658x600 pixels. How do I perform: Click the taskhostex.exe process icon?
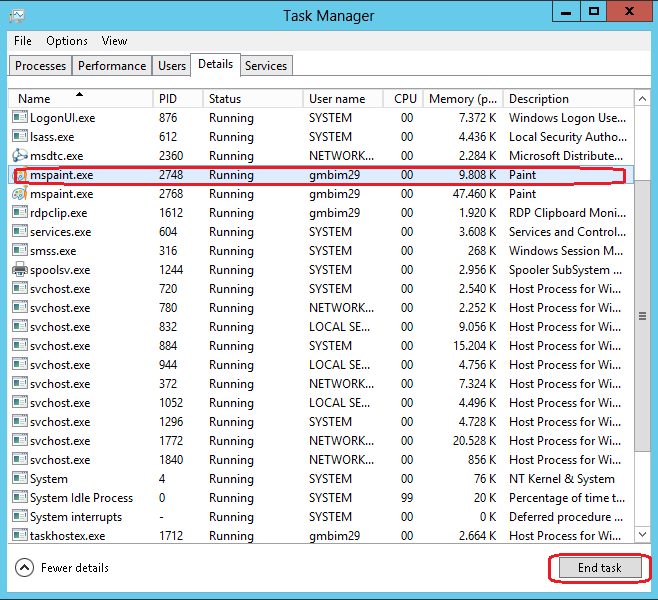pyautogui.click(x=20, y=536)
